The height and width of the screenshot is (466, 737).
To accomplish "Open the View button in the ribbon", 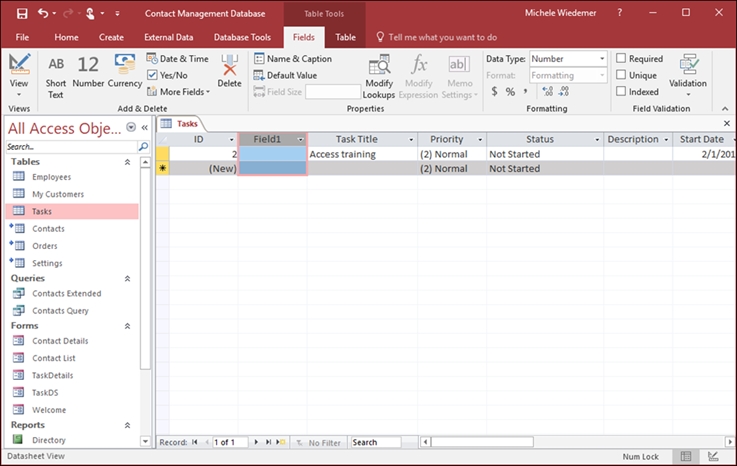I will click(19, 75).
